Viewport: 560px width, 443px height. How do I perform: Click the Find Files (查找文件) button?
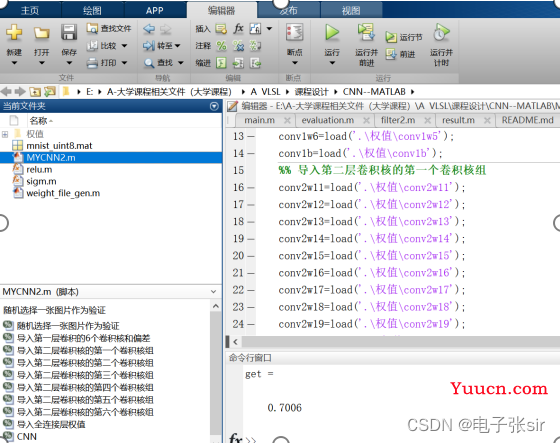pyautogui.click(x=109, y=28)
